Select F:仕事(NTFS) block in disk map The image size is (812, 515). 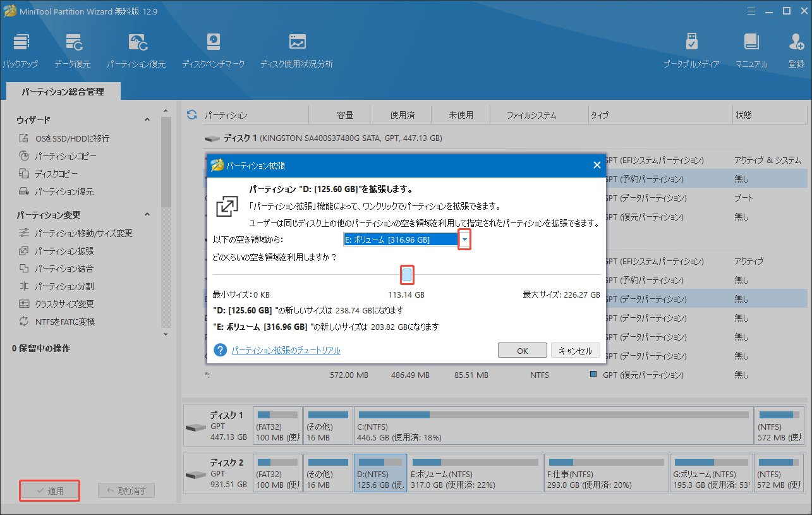(x=605, y=473)
